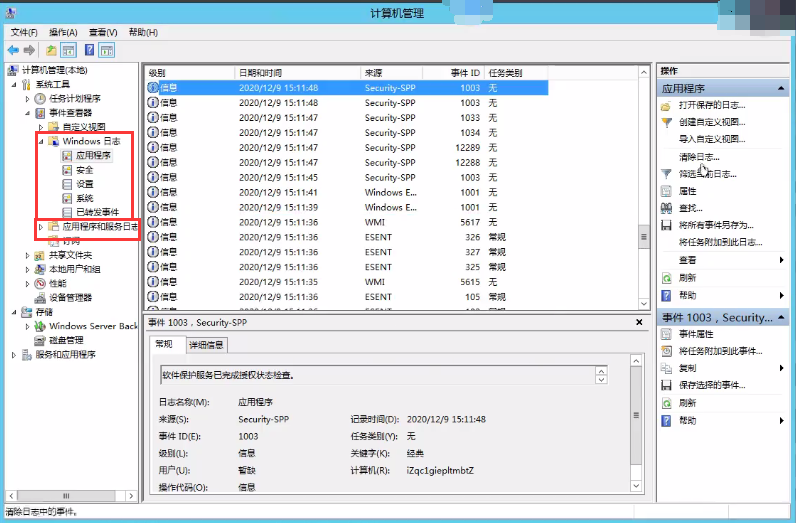The height and width of the screenshot is (523, 796).
Task: Open the 操作(A) menu
Action: point(63,33)
